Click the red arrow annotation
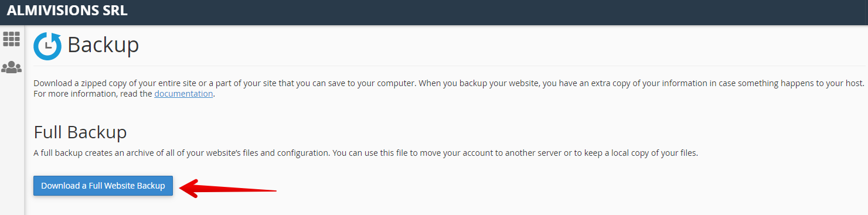 pos(227,189)
